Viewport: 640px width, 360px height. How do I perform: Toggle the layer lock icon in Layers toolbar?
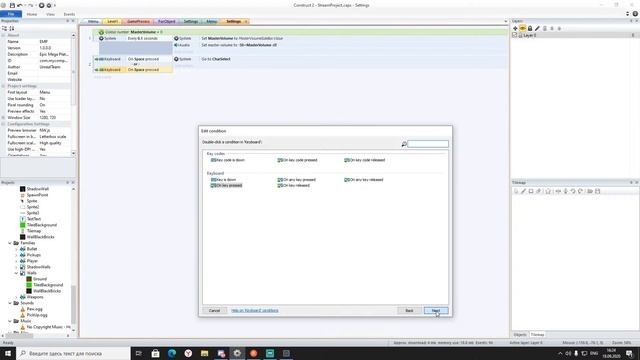(530, 28)
